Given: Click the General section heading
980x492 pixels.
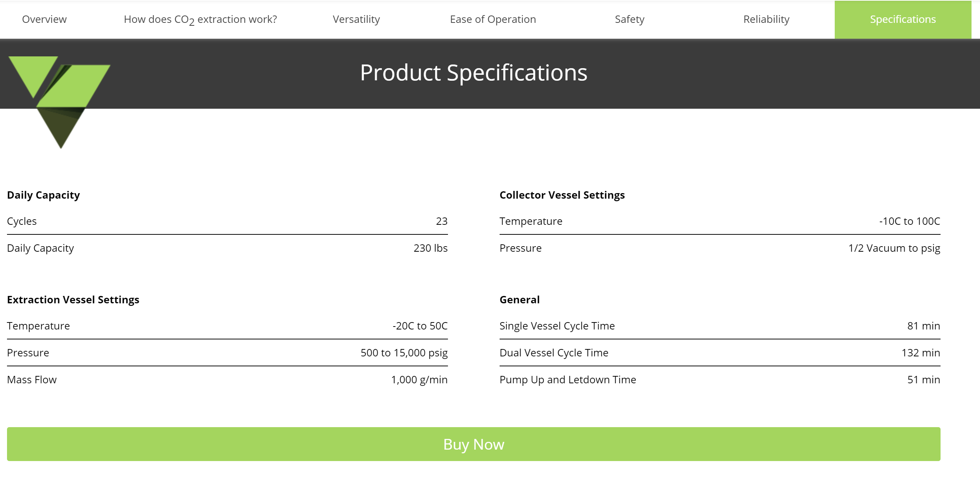Looking at the screenshot, I should click(519, 300).
